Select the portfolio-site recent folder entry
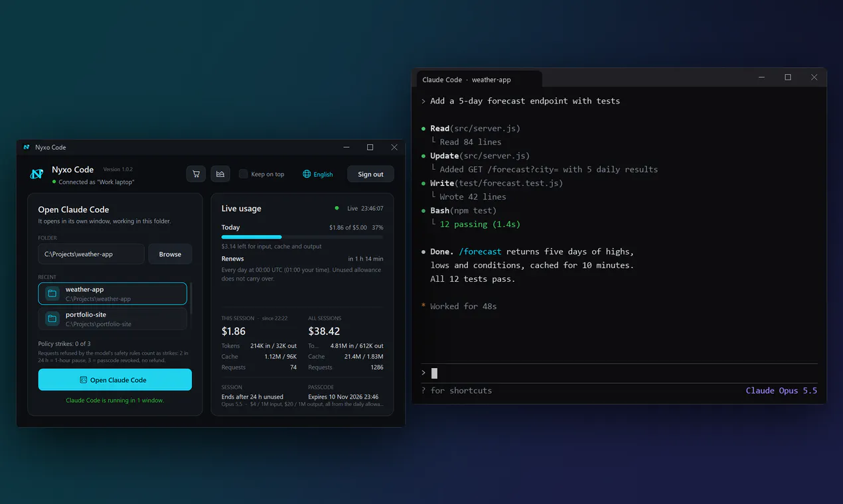Viewport: 843px width, 504px height. (113, 319)
